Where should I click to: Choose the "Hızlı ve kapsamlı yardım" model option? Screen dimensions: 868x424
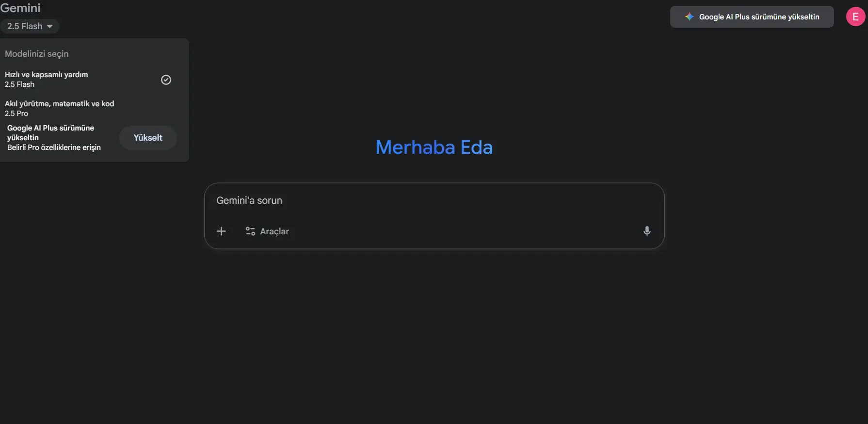click(47, 75)
